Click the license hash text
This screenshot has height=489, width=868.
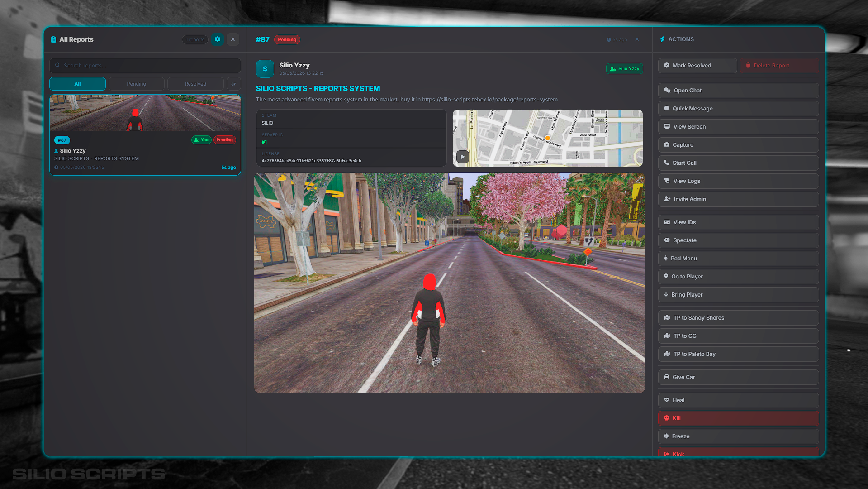(x=312, y=161)
